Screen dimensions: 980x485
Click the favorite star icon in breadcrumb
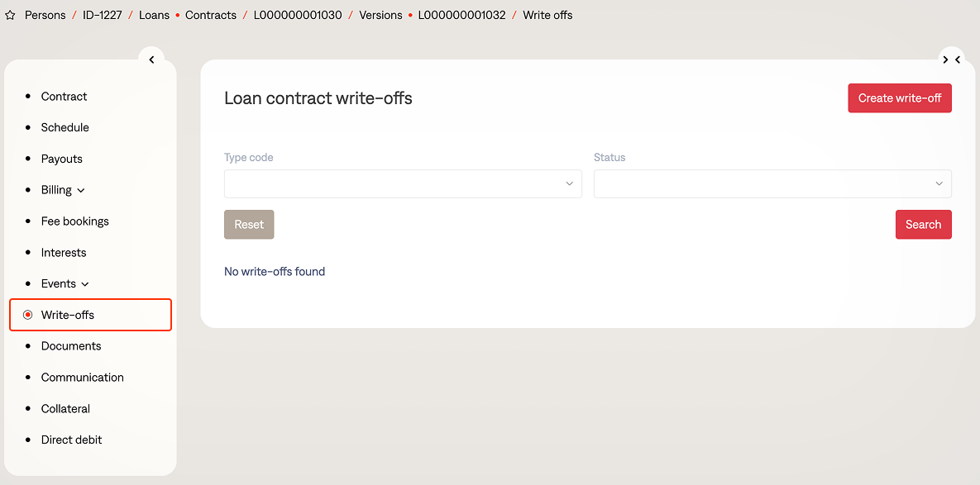[x=10, y=16]
